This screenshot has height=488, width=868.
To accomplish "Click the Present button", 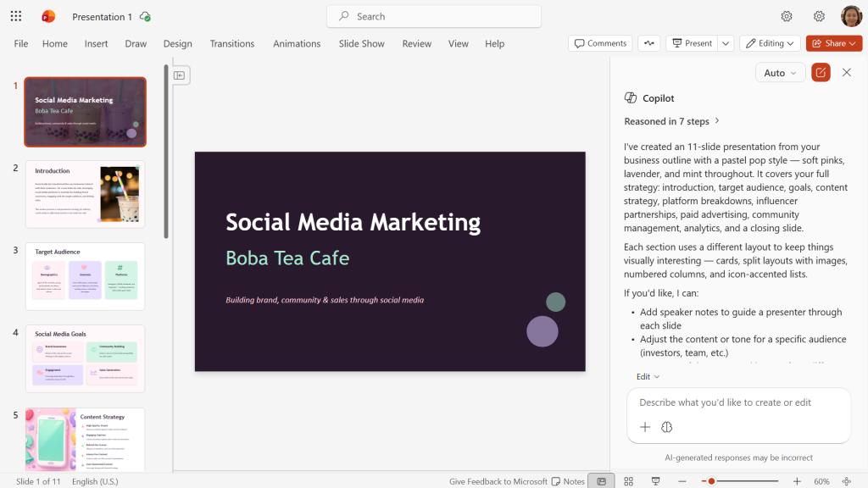I will point(692,43).
